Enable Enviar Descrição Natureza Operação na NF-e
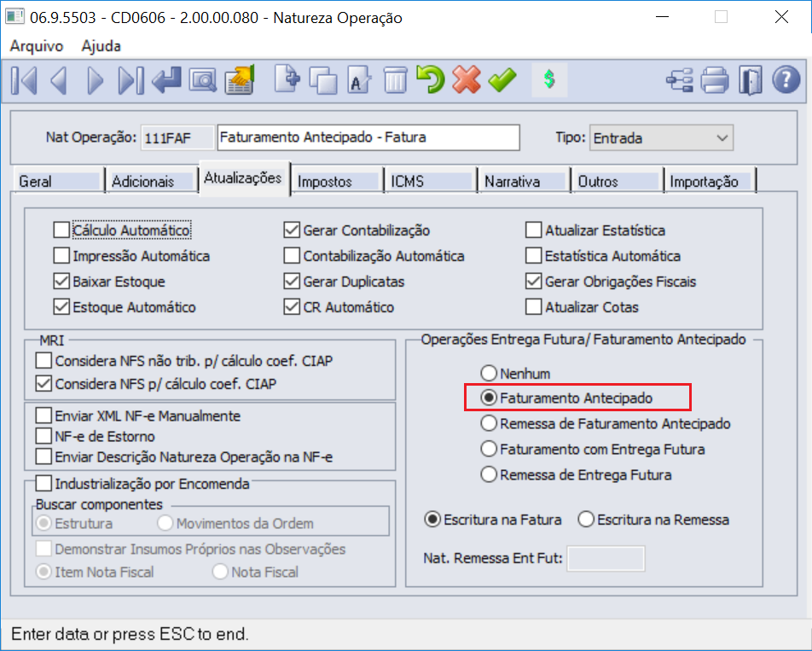812x651 pixels. [x=43, y=456]
